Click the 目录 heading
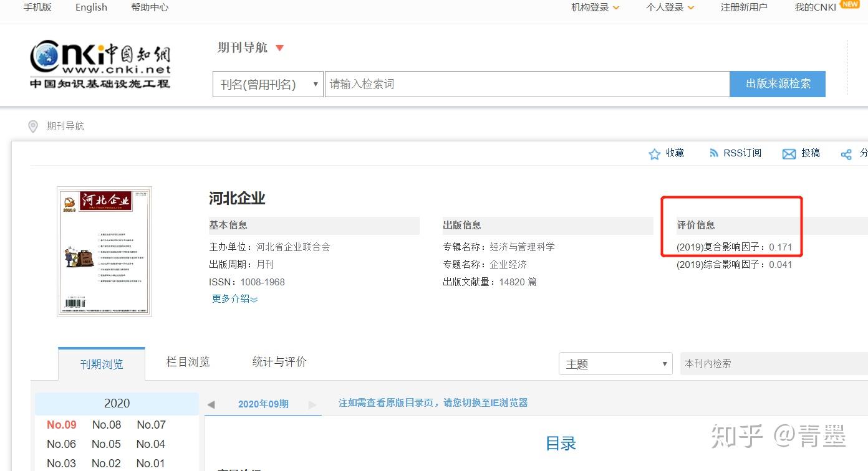 pos(561,444)
